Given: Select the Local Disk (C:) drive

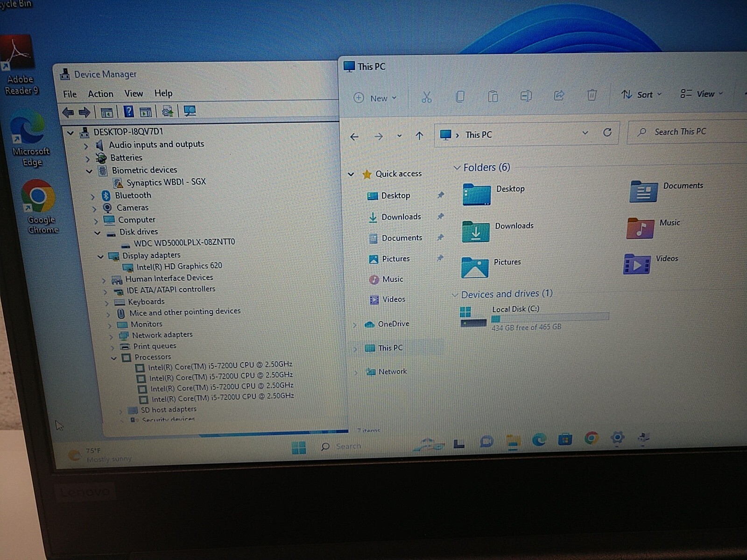Looking at the screenshot, I should [x=535, y=317].
